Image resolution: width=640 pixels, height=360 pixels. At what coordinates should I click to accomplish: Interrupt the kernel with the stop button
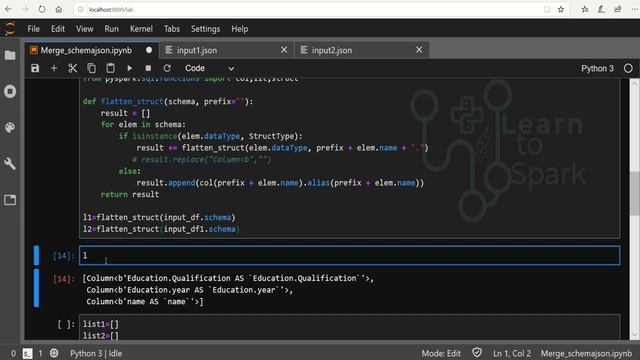(148, 68)
